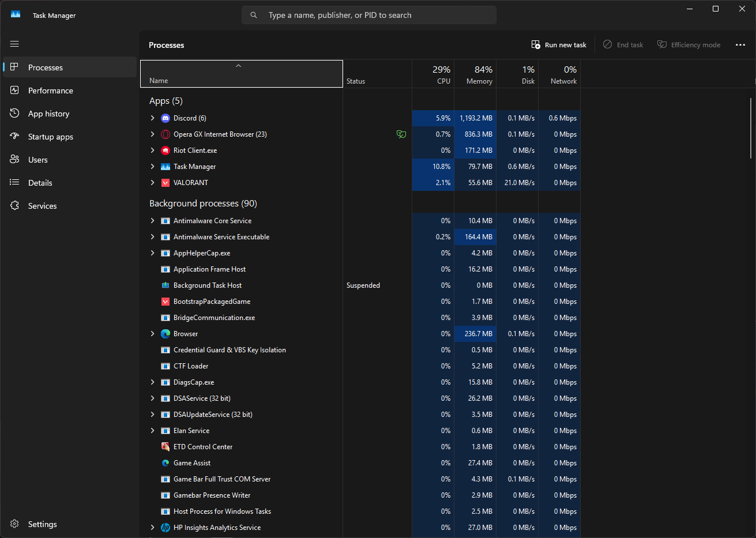Click the Antimalware Core Service icon
This screenshot has width=756, height=538.
[x=166, y=221]
